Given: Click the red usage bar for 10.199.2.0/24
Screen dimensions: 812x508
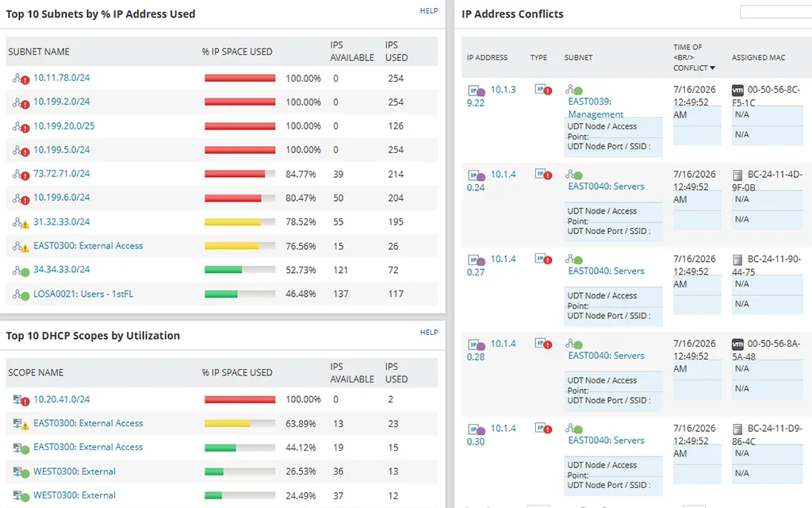Looking at the screenshot, I should point(239,102).
